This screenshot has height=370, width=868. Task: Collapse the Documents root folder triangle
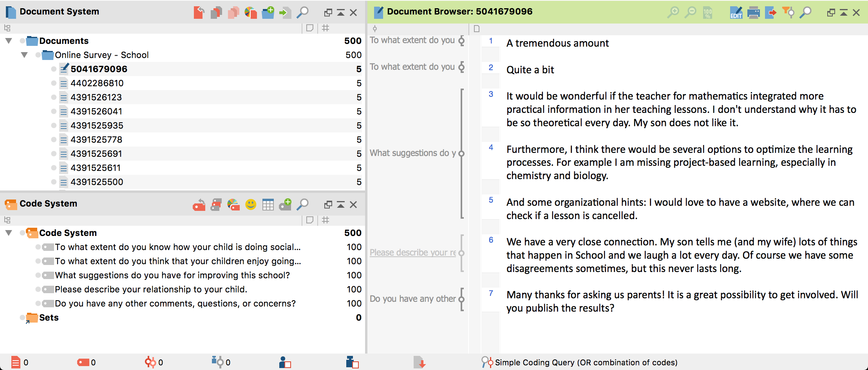point(9,41)
